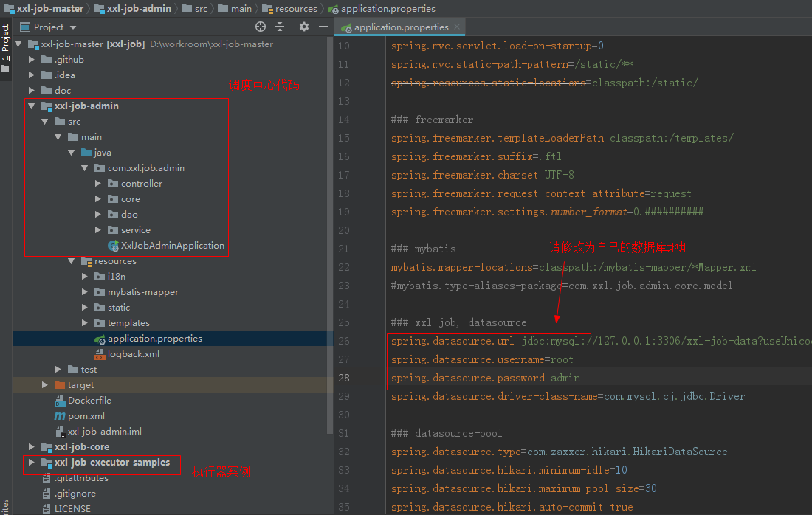
Task: Expand the .github folder arrow
Action: coord(32,60)
